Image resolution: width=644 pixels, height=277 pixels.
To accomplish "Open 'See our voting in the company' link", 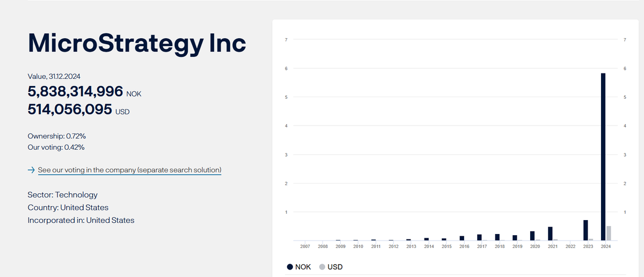I will (x=129, y=170).
